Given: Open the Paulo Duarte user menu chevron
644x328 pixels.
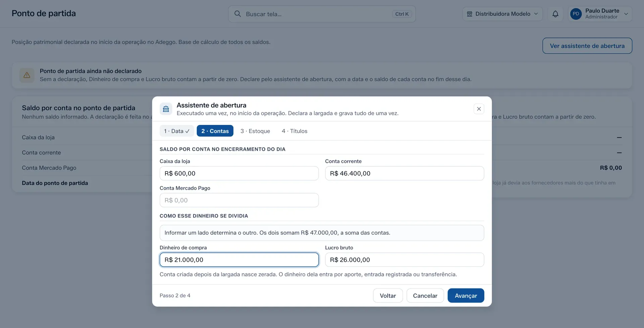Looking at the screenshot, I should tap(626, 14).
